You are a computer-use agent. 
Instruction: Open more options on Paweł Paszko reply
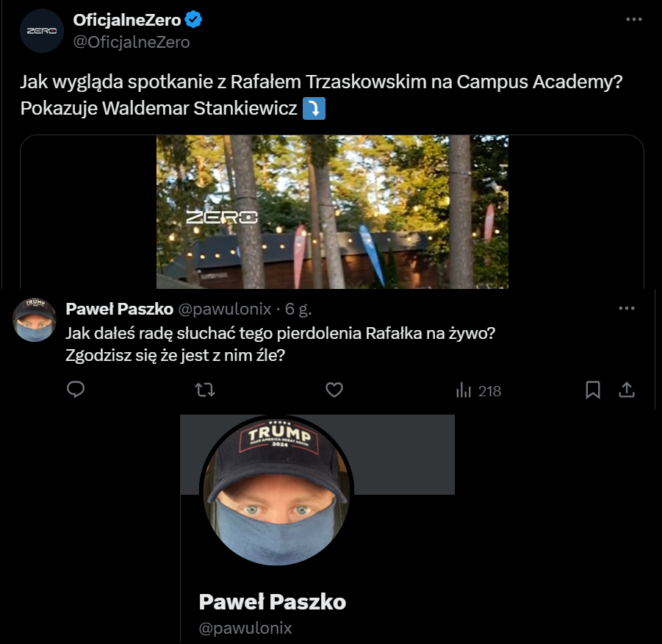(627, 309)
